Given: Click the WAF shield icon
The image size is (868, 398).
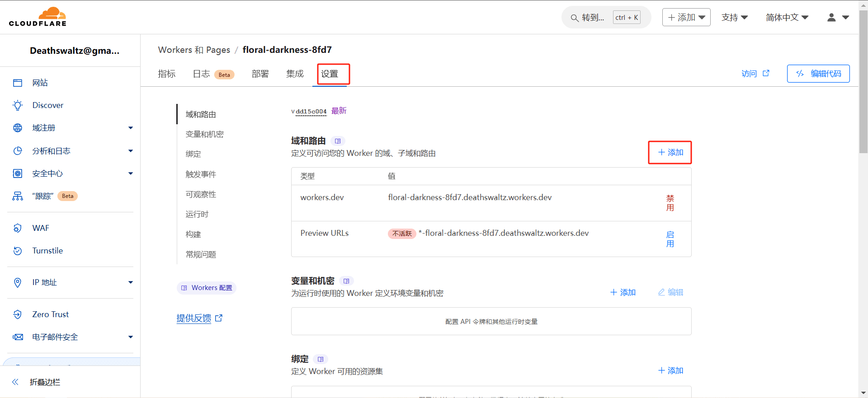Looking at the screenshot, I should tap(18, 228).
